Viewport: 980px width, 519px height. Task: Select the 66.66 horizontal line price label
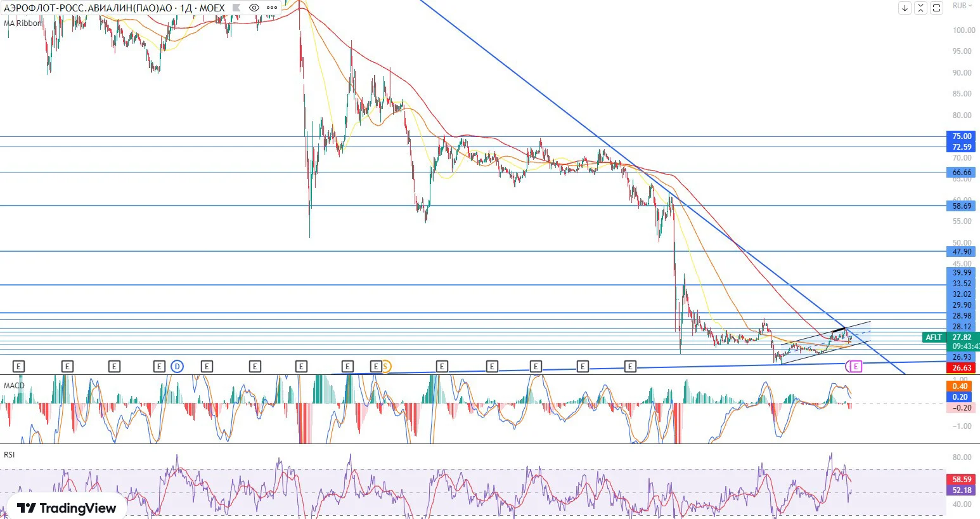pos(962,173)
